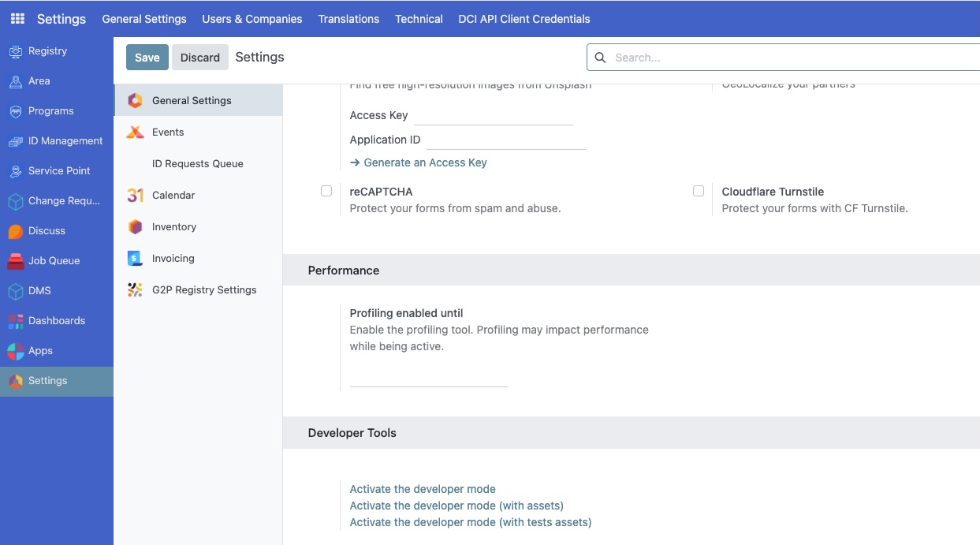Click Generate an Access Key link
980x545 pixels.
[425, 162]
